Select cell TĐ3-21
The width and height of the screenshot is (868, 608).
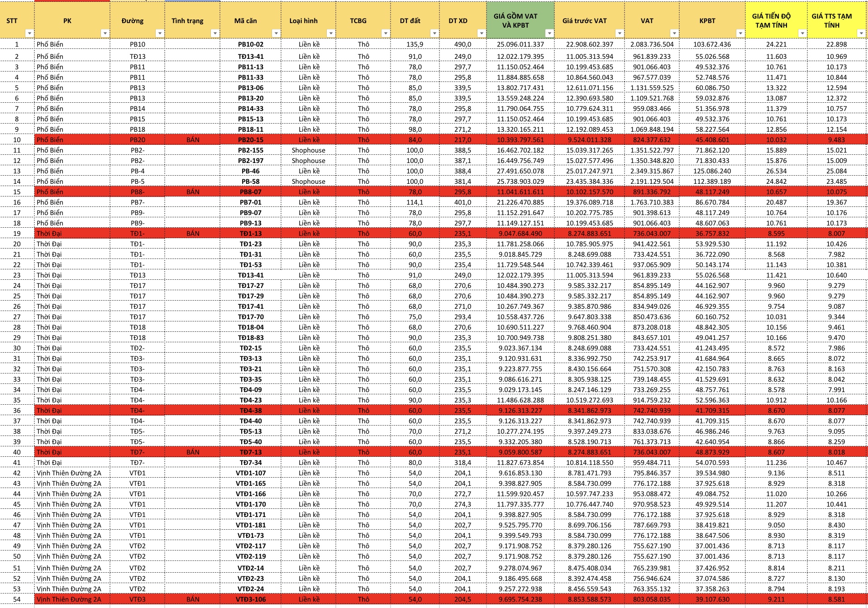[251, 369]
